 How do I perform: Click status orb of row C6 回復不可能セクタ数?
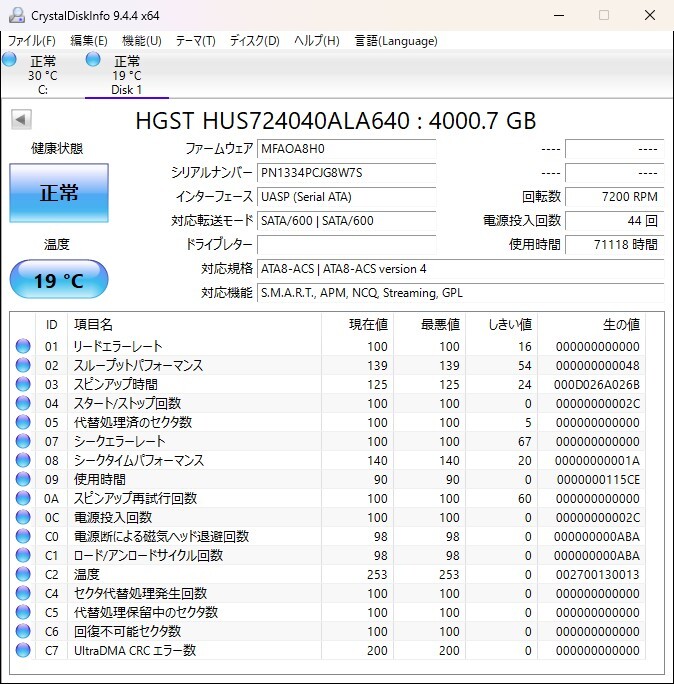[23, 631]
